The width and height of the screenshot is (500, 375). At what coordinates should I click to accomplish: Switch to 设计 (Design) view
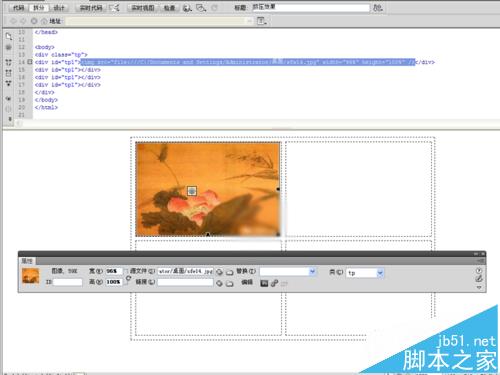tap(59, 8)
